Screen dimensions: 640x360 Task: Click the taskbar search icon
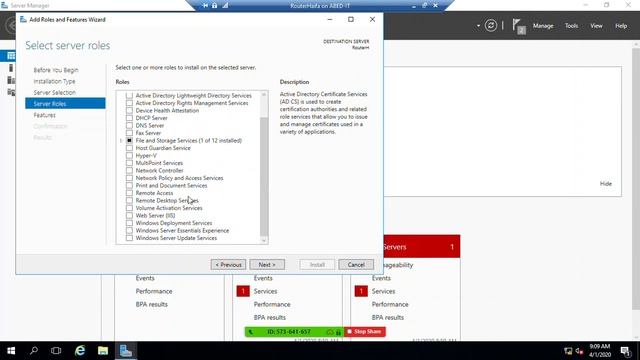click(x=34, y=351)
